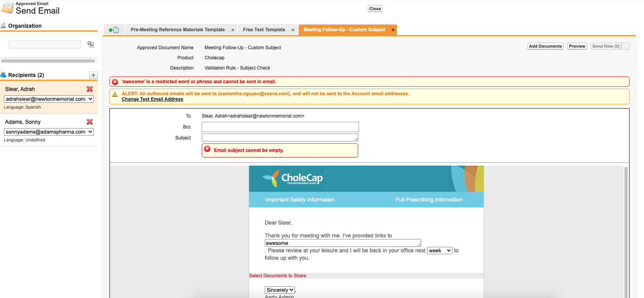The image size is (644, 298).
Task: Click the add new template tab icon
Action: (x=114, y=30)
